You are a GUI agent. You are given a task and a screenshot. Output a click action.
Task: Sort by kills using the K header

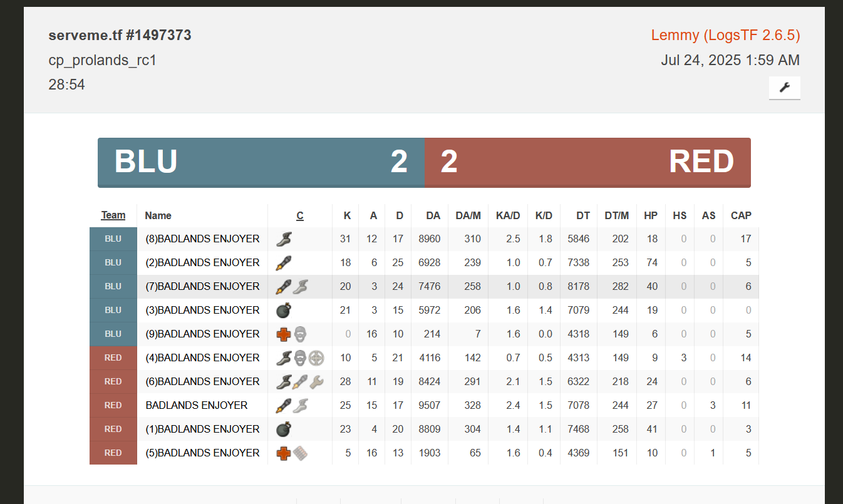tap(347, 215)
